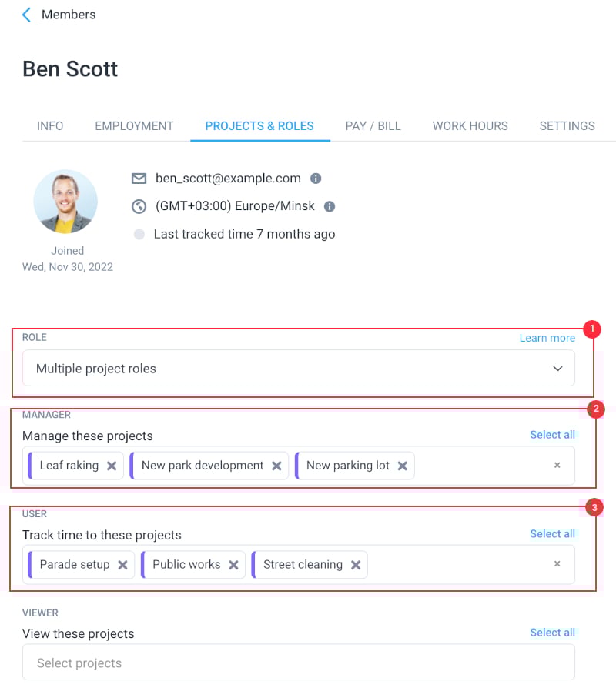Screen dimensions: 616x698
Task: Open the Info tab
Action: 50,126
